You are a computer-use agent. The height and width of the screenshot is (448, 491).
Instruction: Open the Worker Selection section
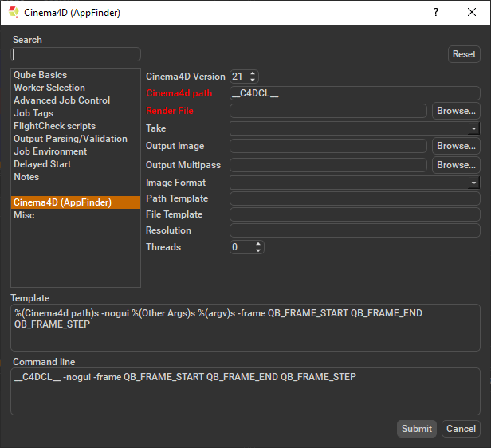pos(49,88)
